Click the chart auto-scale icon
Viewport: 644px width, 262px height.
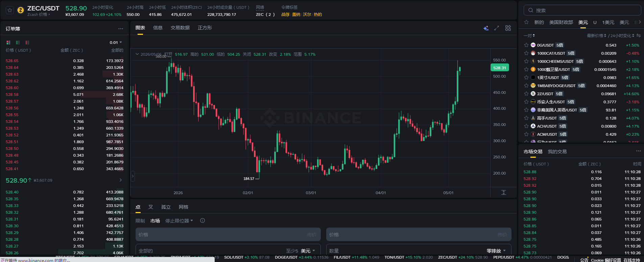point(503,192)
